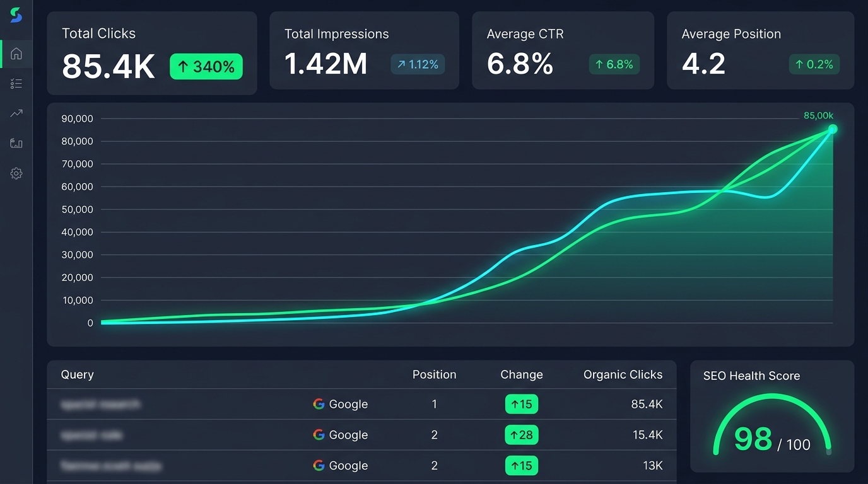Click the glowing endpoint dot on the chart
This screenshot has height=484, width=868.
(x=833, y=129)
